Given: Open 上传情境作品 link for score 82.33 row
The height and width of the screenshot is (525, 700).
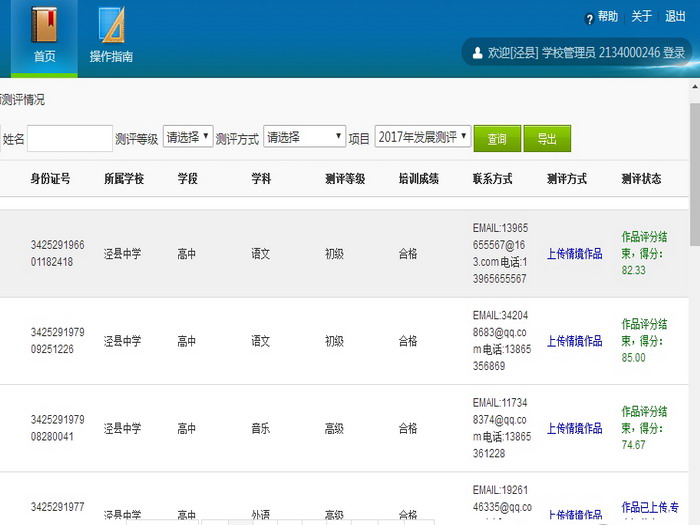Looking at the screenshot, I should 574,254.
